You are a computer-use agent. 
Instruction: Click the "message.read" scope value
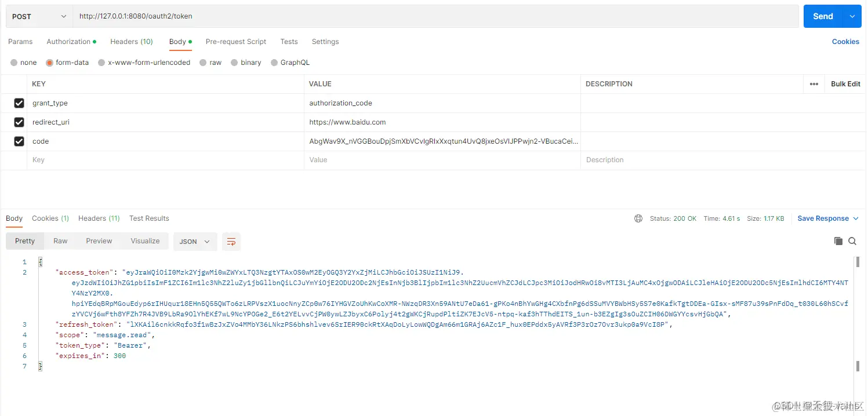click(x=122, y=335)
